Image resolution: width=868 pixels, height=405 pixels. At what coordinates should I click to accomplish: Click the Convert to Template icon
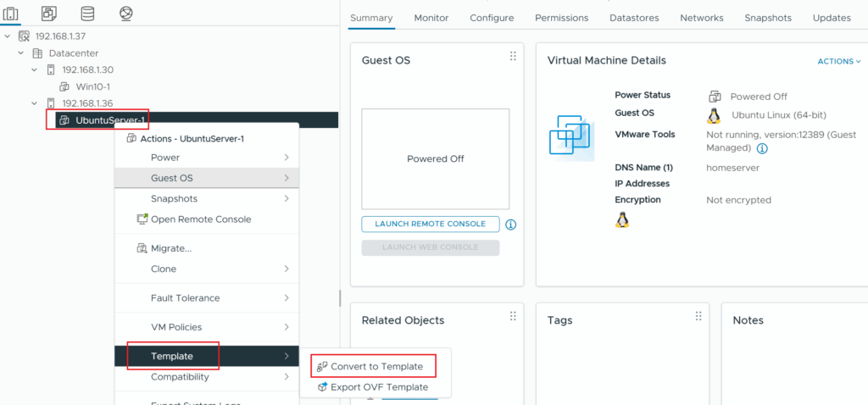[x=322, y=366]
